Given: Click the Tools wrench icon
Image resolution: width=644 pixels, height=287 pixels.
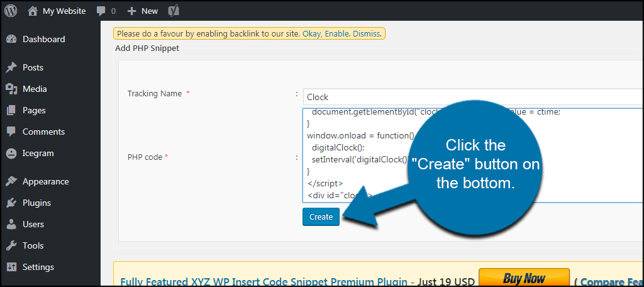Looking at the screenshot, I should tap(11, 245).
